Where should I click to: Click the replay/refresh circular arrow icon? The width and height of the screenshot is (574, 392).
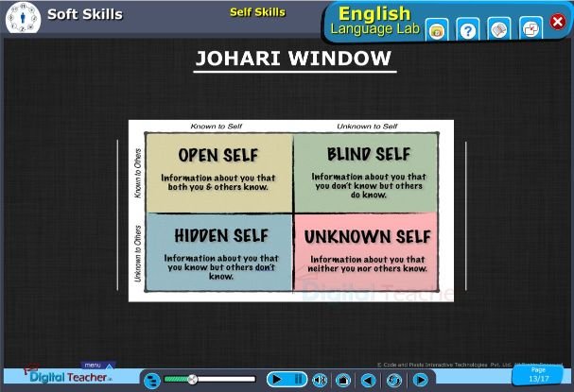pyautogui.click(x=393, y=380)
